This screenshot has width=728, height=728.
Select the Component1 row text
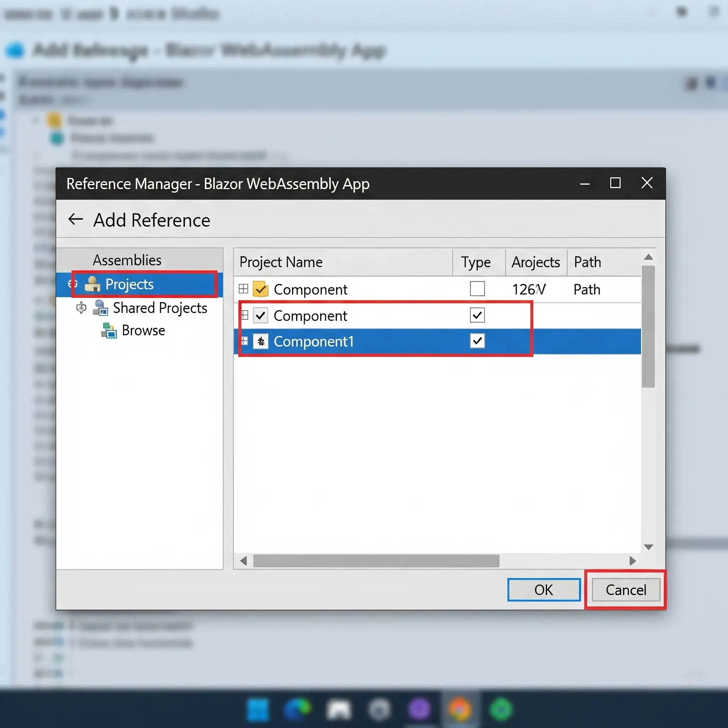314,341
